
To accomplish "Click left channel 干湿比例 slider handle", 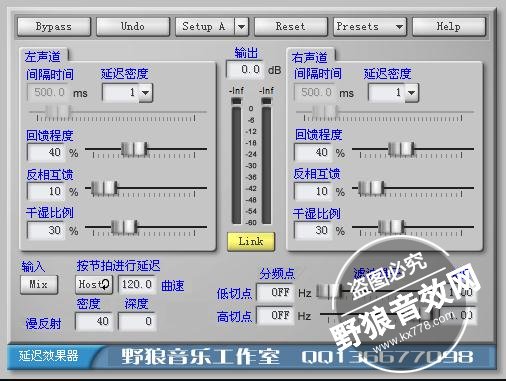I will point(124,227).
